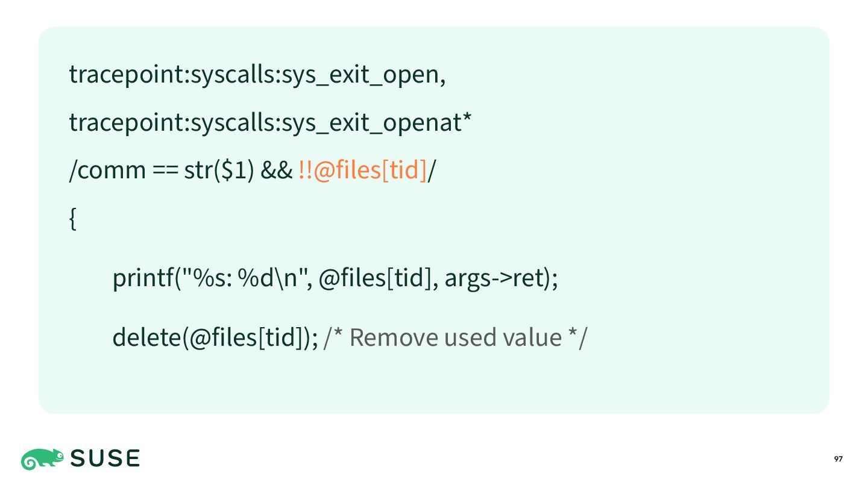The width and height of the screenshot is (868, 488).
Task: Click the SUSE chameleon logo icon
Action: (42, 459)
